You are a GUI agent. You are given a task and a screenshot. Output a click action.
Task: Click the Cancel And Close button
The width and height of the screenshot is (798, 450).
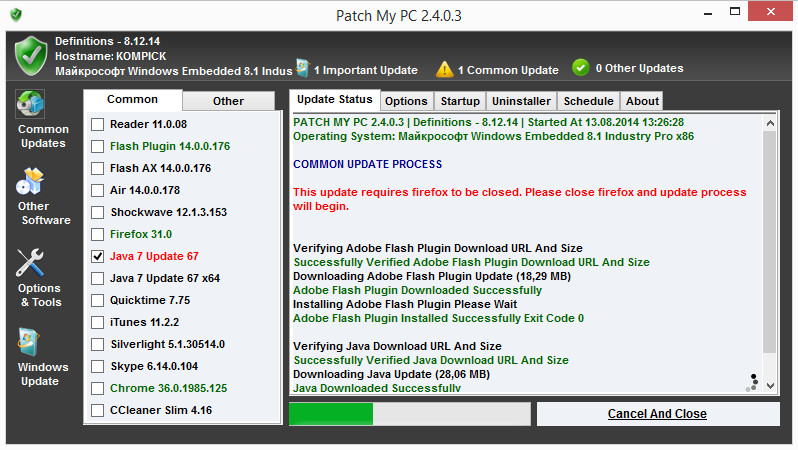coord(658,414)
